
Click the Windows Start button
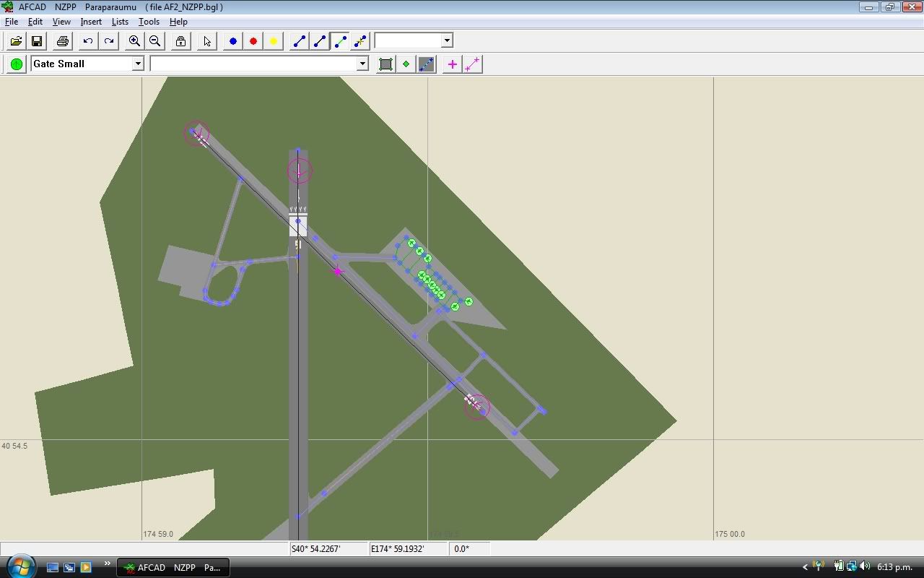click(x=20, y=566)
